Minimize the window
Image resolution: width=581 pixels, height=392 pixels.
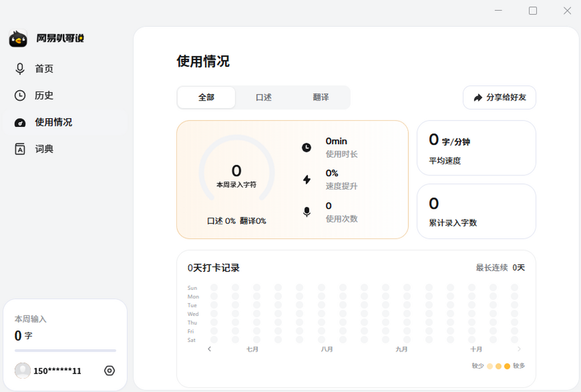pos(498,11)
